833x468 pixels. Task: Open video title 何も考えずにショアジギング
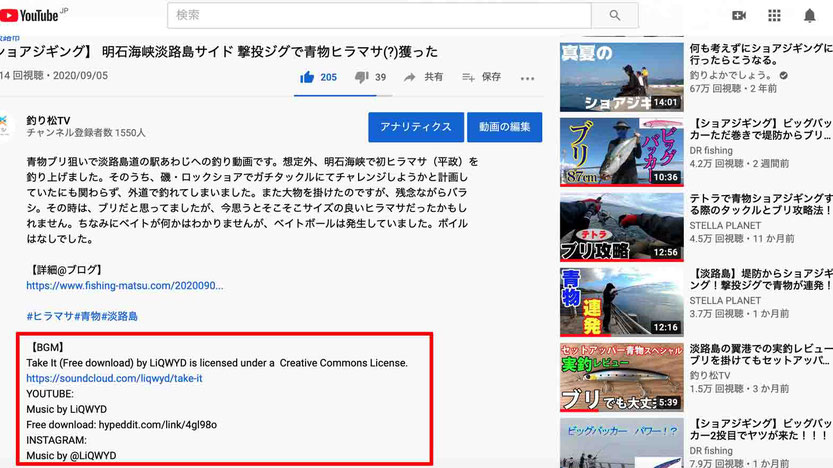click(x=761, y=54)
